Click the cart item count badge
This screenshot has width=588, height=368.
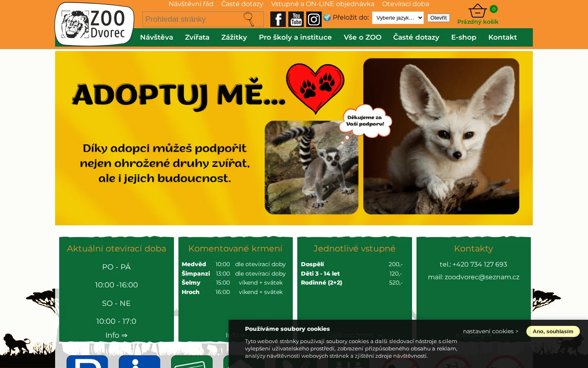point(494,9)
